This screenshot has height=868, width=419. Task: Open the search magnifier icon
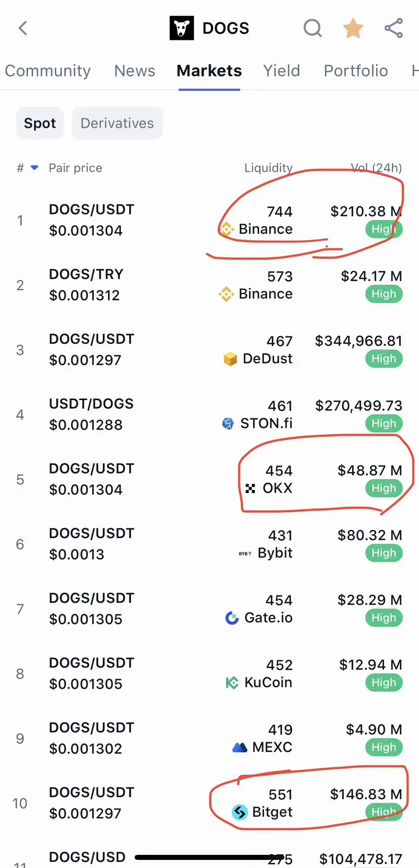point(313,28)
